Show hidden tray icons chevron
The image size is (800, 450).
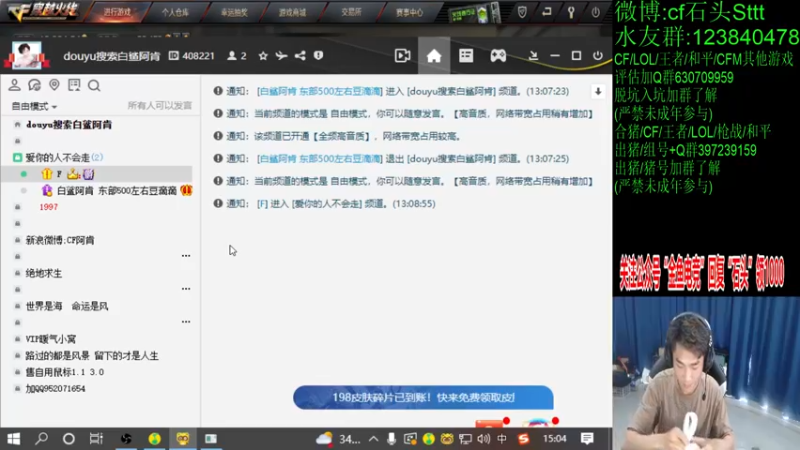pos(373,439)
